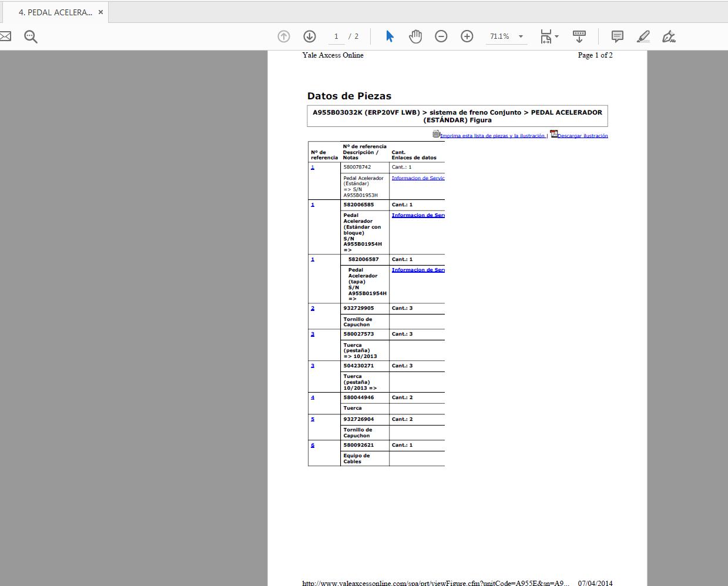Click reference link 1 beside part 582006585

click(313, 205)
